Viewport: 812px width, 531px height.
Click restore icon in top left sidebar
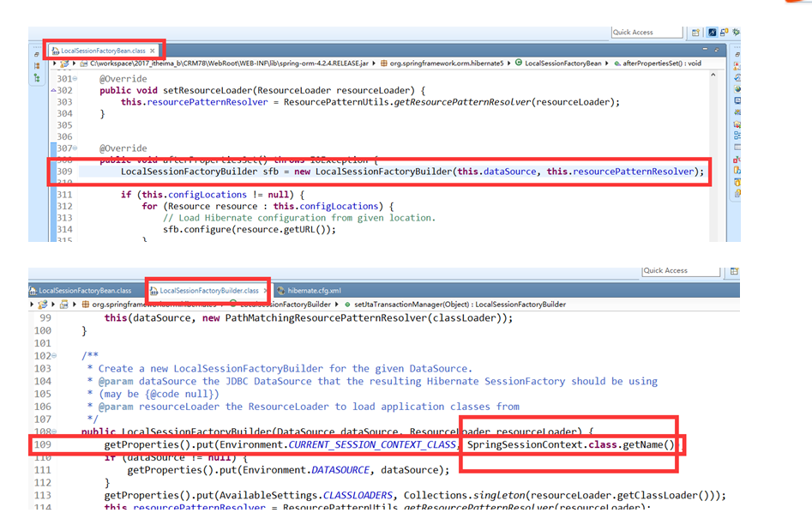click(36, 54)
